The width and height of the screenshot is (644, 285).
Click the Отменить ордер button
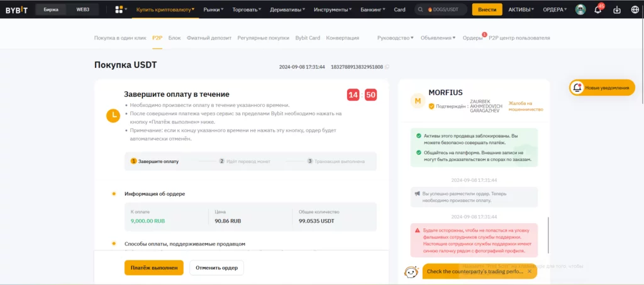216,268
